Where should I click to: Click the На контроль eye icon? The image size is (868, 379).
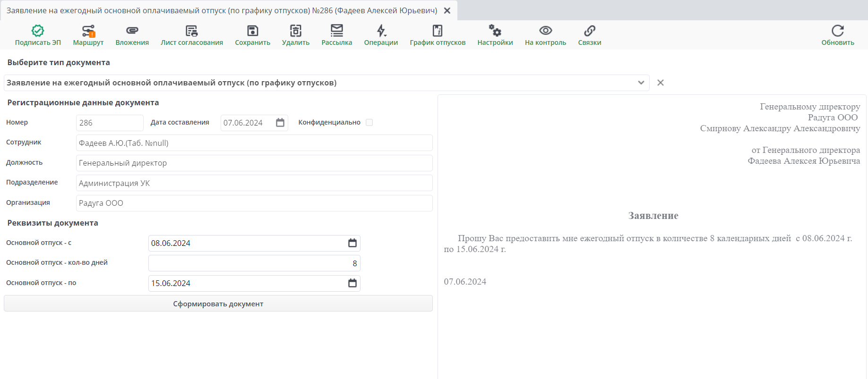(546, 31)
